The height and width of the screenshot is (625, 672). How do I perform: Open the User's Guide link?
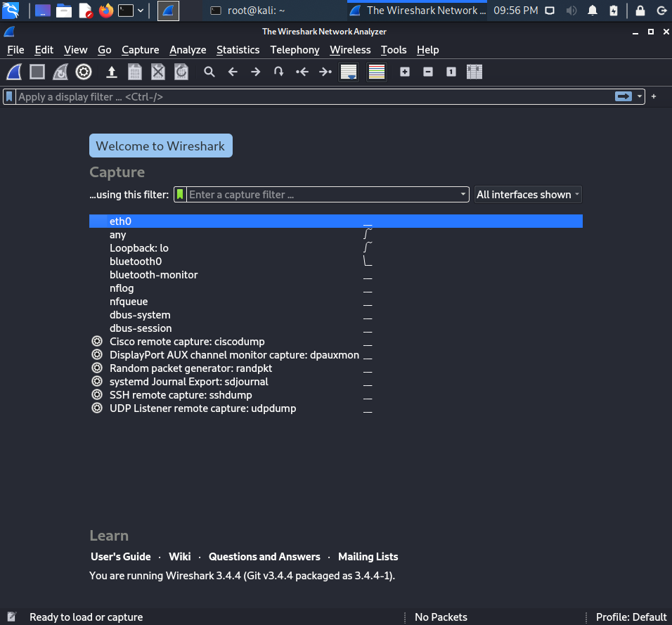point(120,557)
